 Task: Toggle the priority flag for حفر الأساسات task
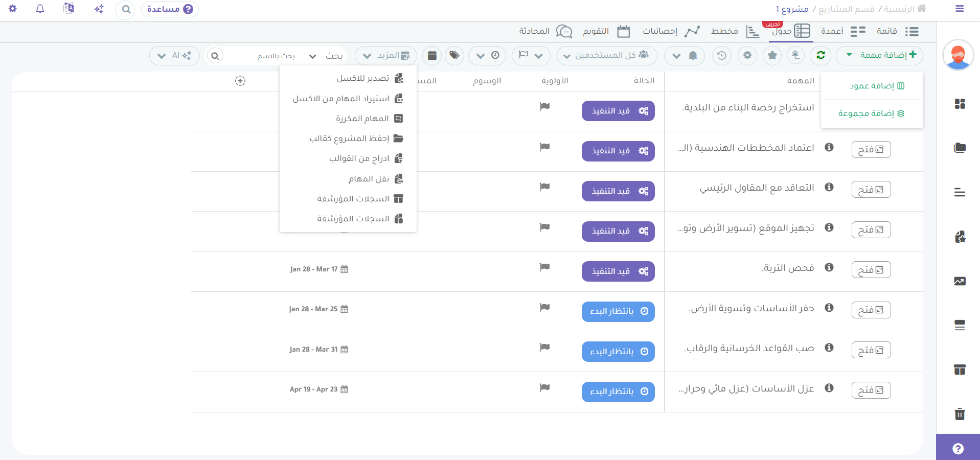click(x=544, y=308)
